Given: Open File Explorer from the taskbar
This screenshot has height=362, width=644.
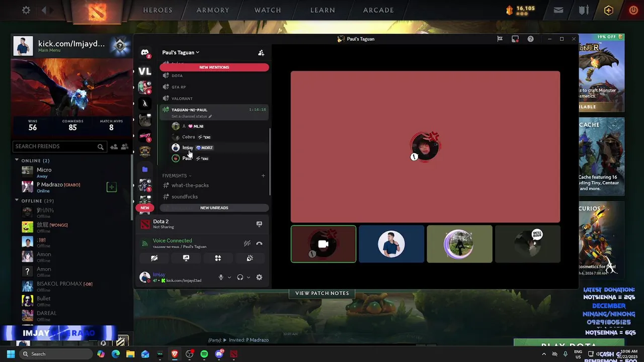Looking at the screenshot, I should click(x=130, y=354).
